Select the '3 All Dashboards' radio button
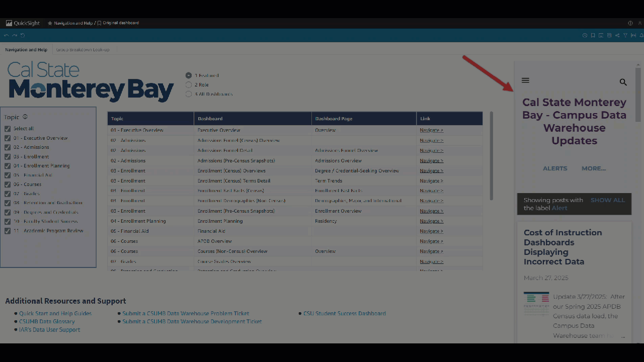Screen dimensions: 644x362 189,94
